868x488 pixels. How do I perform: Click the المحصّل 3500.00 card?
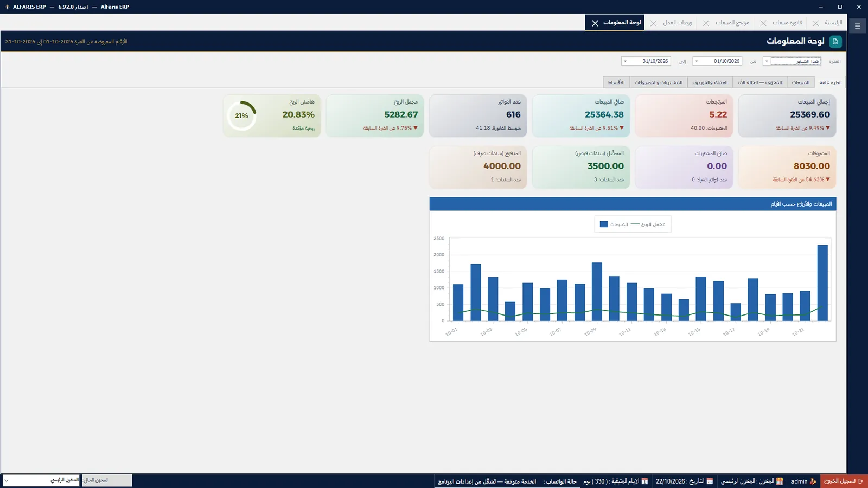(x=581, y=167)
